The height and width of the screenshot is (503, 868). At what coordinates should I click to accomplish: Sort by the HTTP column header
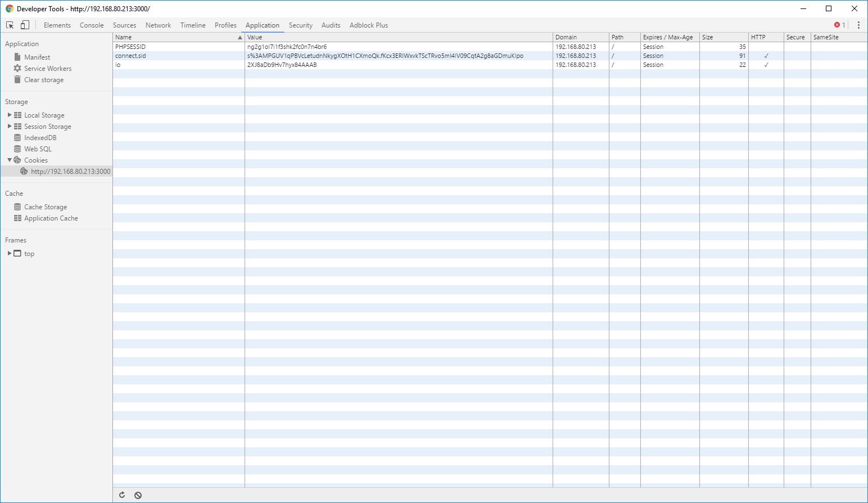click(x=766, y=37)
